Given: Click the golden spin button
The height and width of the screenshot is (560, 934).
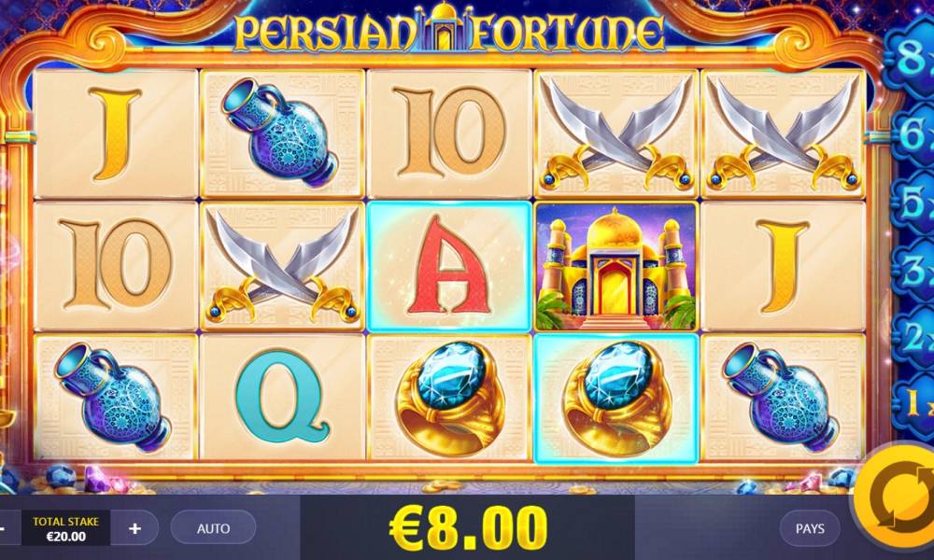Looking at the screenshot, I should (899, 501).
